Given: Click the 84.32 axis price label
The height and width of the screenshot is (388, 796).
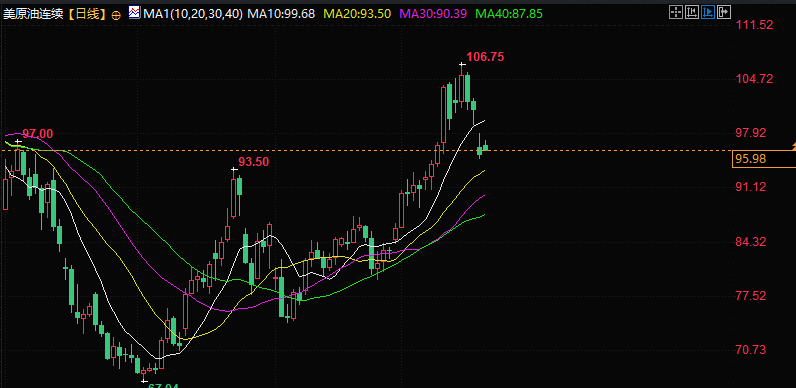Looking at the screenshot, I should click(751, 242).
